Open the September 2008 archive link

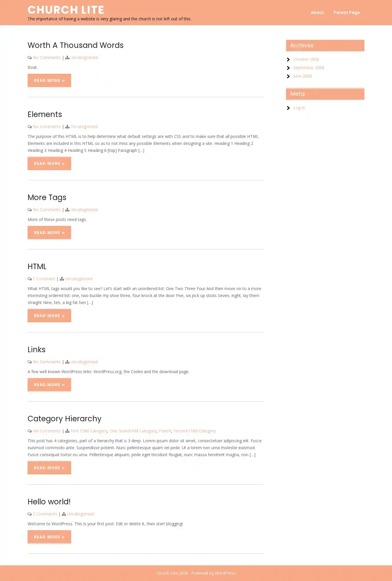[309, 68]
